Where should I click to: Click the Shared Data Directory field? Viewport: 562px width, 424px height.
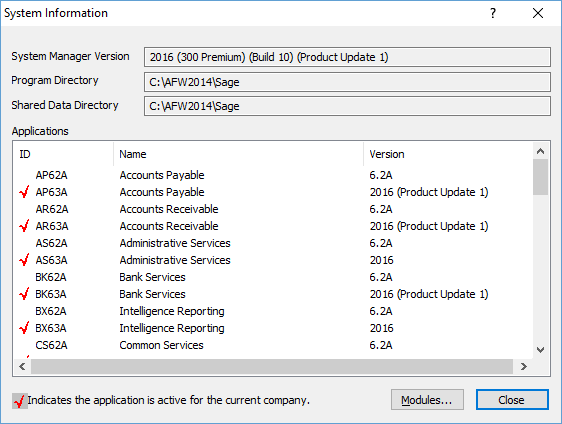click(347, 106)
